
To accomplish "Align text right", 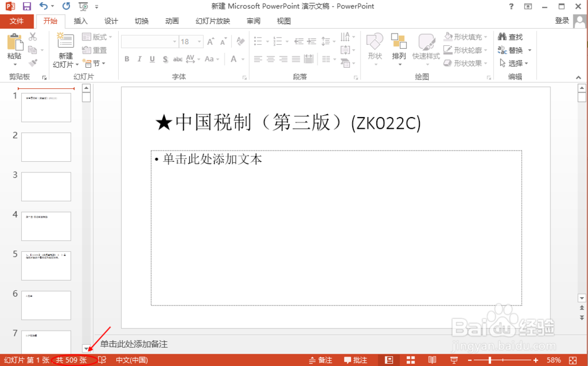I will tap(283, 59).
